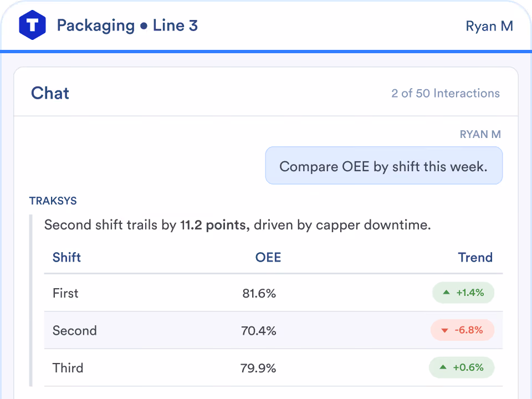532x399 pixels.
Task: Click the +0.6% green trend badge
Action: pos(462,367)
